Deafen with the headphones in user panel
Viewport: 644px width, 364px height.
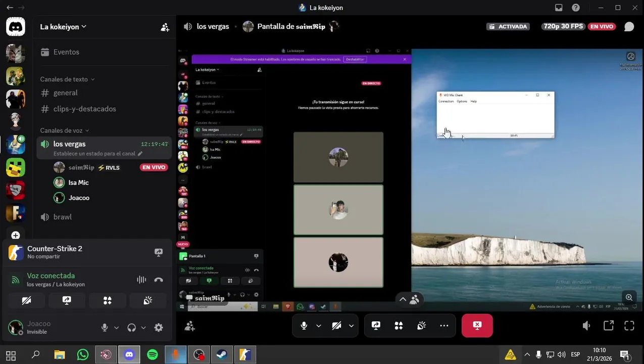tap(132, 328)
